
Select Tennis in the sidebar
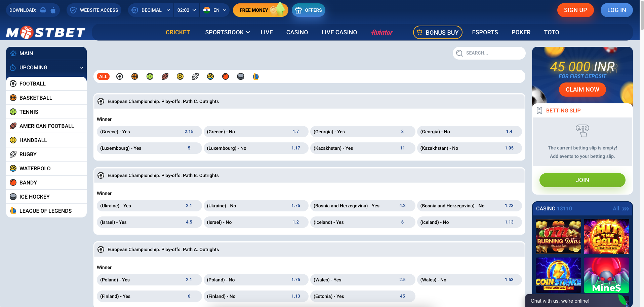click(46, 112)
